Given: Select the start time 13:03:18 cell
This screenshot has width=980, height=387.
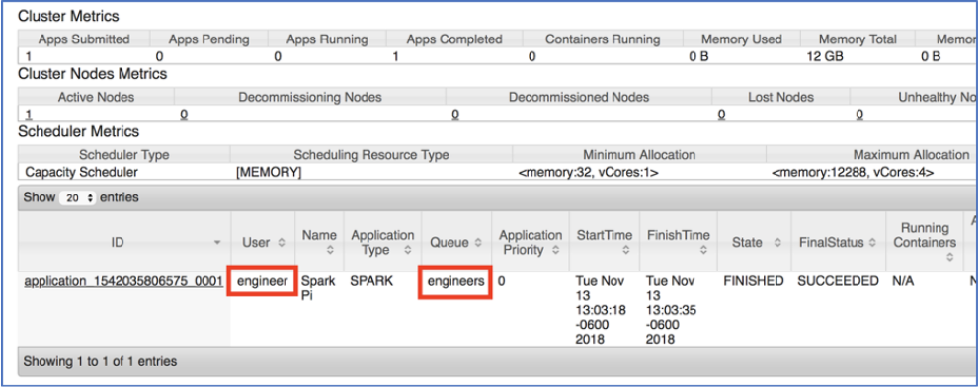Looking at the screenshot, I should pyautogui.click(x=601, y=310).
